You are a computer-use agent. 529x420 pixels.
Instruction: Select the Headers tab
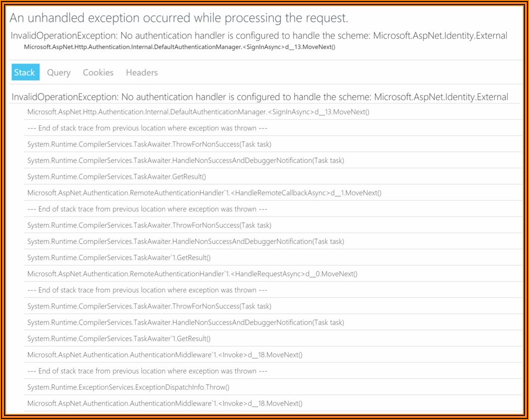[x=142, y=73]
